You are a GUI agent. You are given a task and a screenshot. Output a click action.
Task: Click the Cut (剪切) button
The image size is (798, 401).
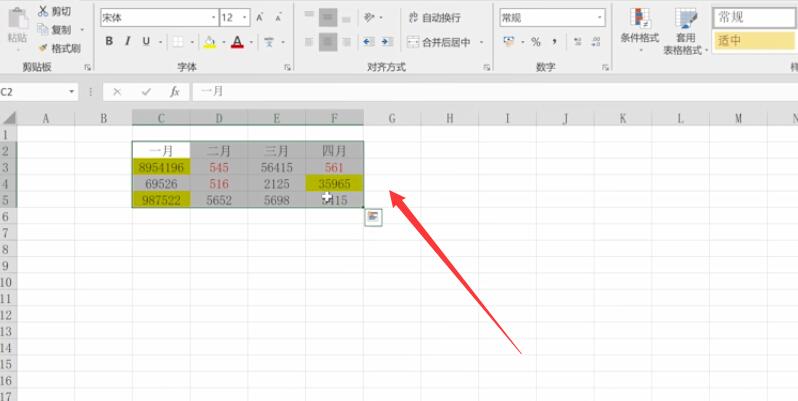(55, 11)
